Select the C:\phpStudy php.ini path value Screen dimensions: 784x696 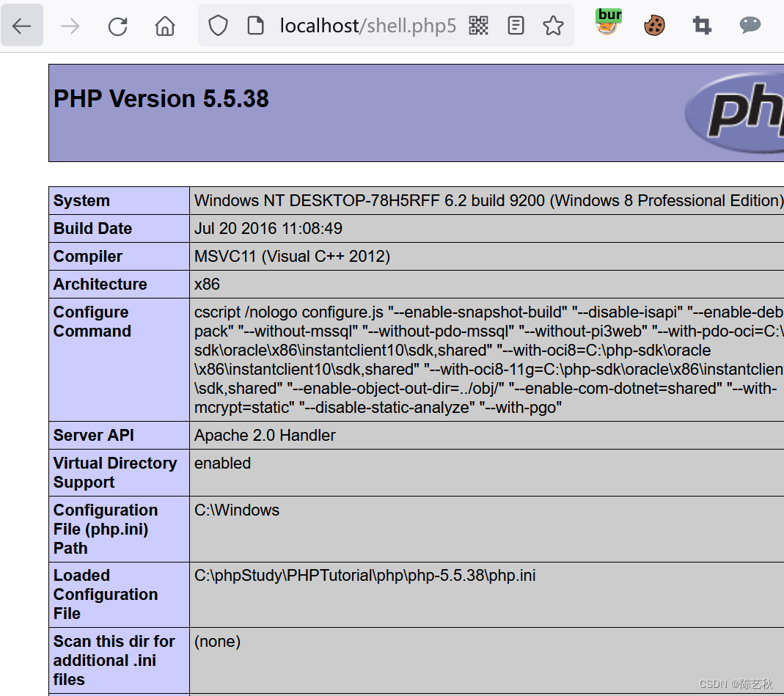(x=364, y=576)
